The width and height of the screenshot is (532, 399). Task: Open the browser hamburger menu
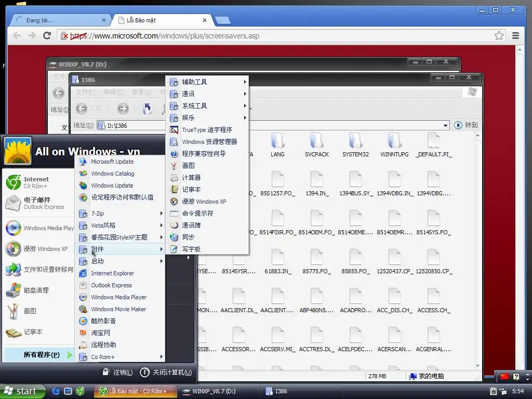[515, 36]
